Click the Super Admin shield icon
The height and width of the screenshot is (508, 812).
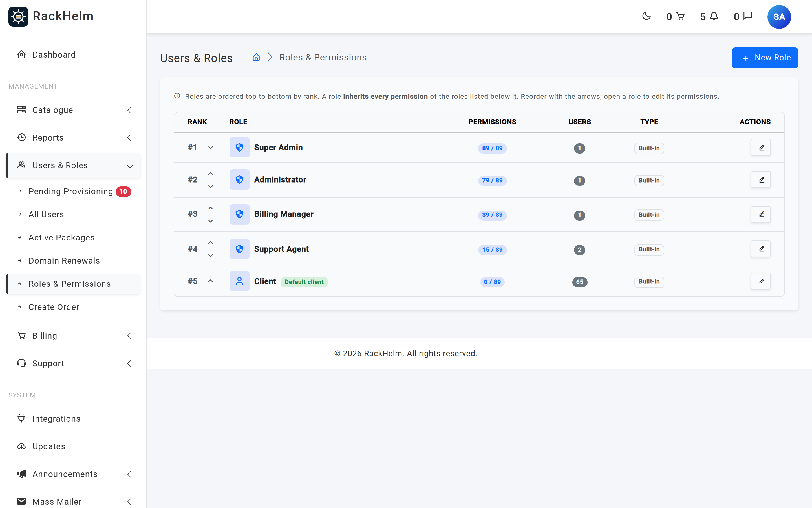(x=239, y=148)
